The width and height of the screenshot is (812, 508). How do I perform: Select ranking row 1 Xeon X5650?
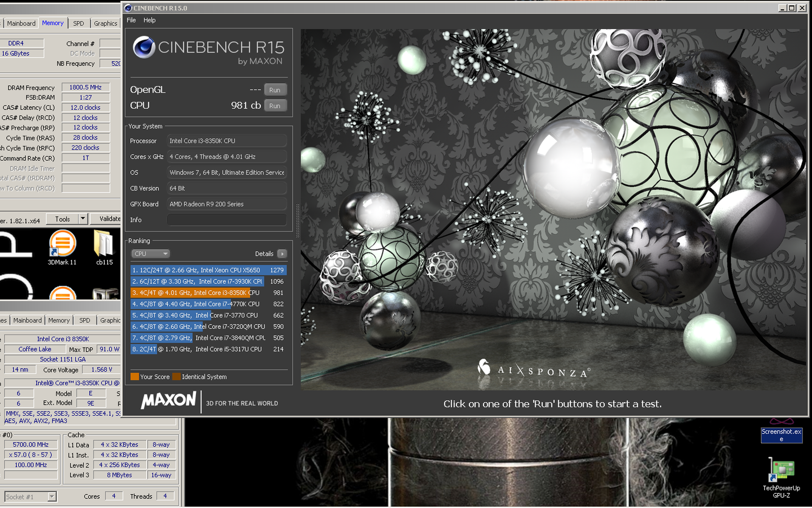pyautogui.click(x=208, y=270)
